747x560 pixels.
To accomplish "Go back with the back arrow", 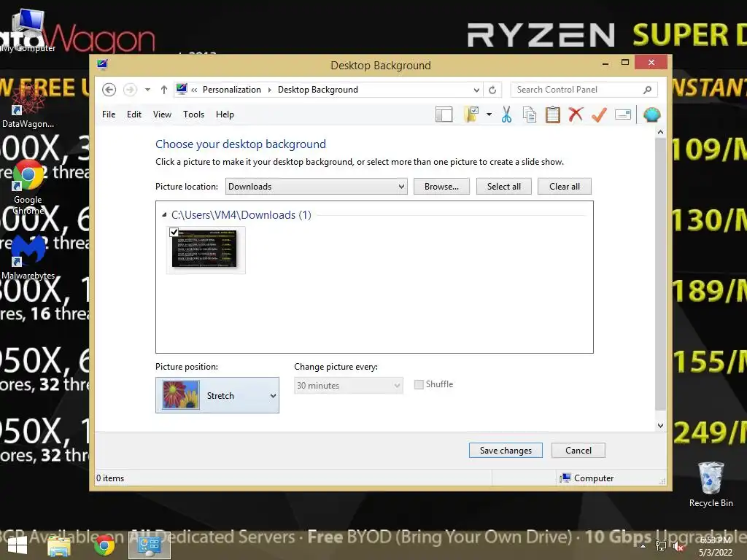I will point(109,90).
